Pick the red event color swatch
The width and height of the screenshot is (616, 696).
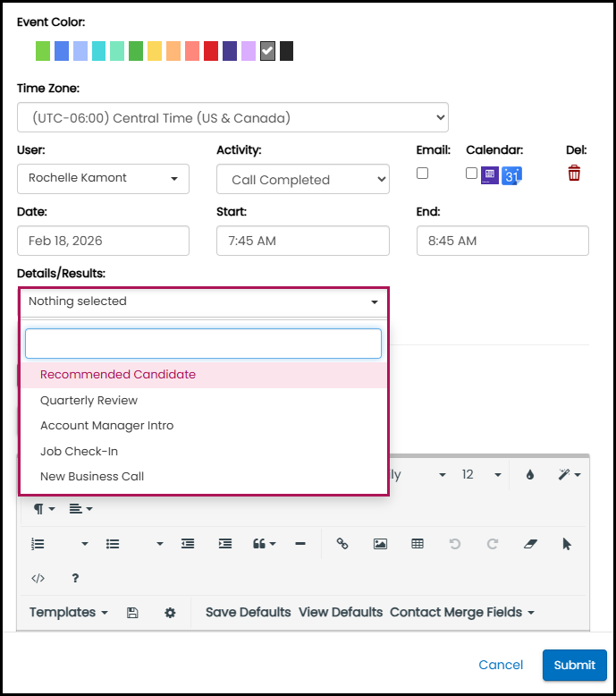click(x=211, y=51)
